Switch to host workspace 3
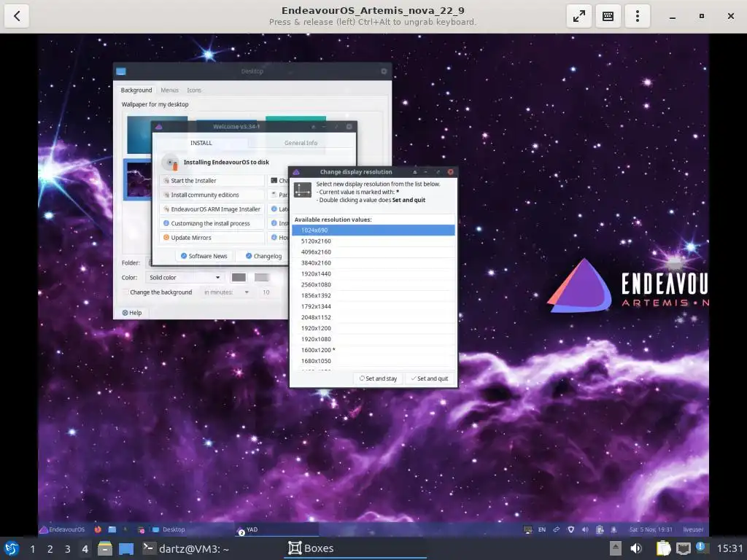The height and width of the screenshot is (560, 747). [x=68, y=549]
